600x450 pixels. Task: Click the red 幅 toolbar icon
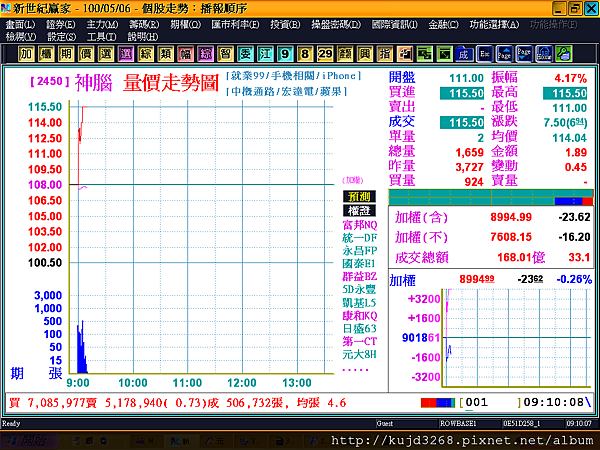tap(186, 54)
